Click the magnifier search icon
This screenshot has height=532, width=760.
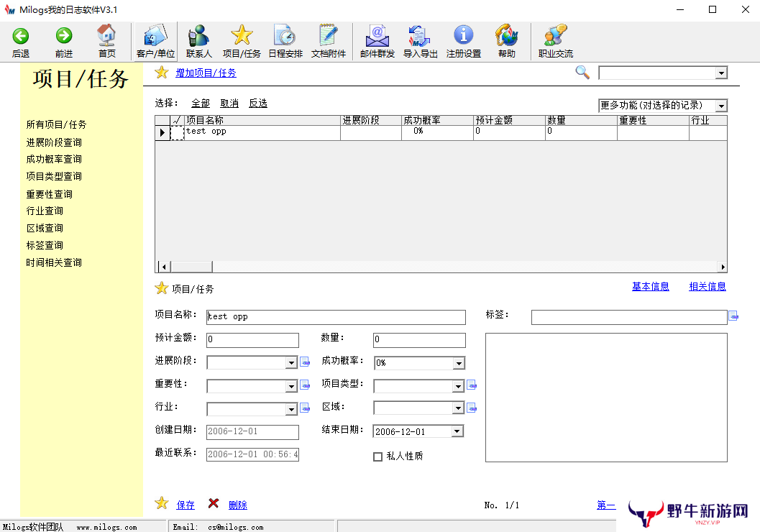(x=582, y=72)
